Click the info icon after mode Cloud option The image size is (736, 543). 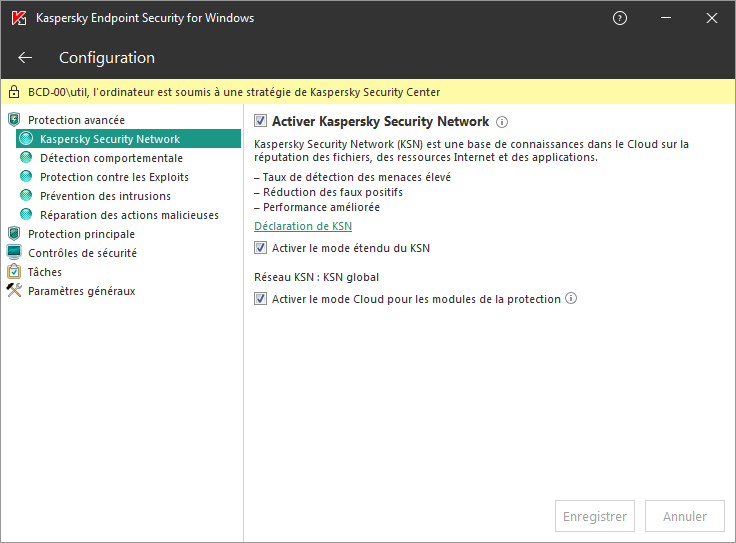[x=572, y=299]
